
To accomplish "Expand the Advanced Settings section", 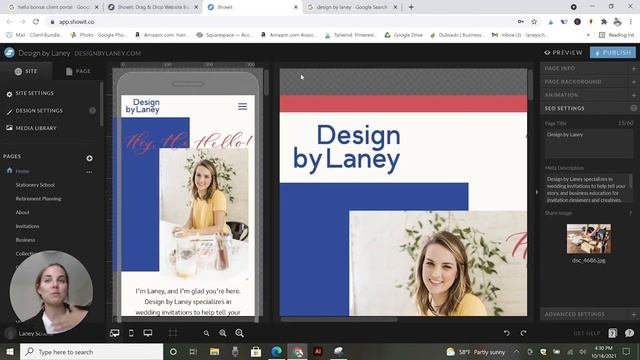I will pyautogui.click(x=590, y=314).
